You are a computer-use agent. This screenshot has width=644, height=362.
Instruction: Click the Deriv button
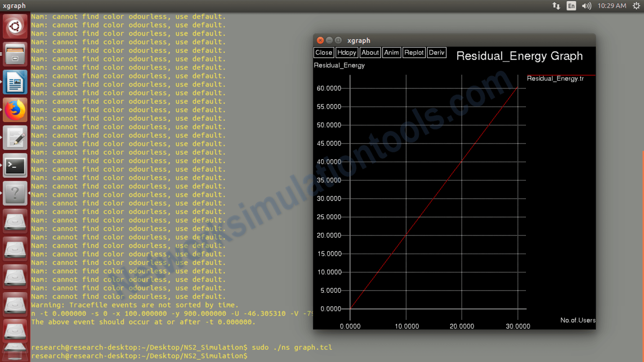click(436, 52)
